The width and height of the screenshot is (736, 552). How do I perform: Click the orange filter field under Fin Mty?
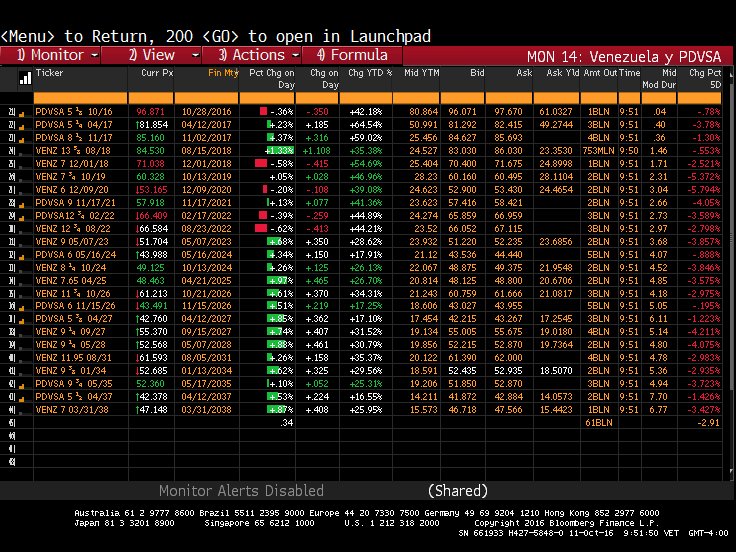206,98
